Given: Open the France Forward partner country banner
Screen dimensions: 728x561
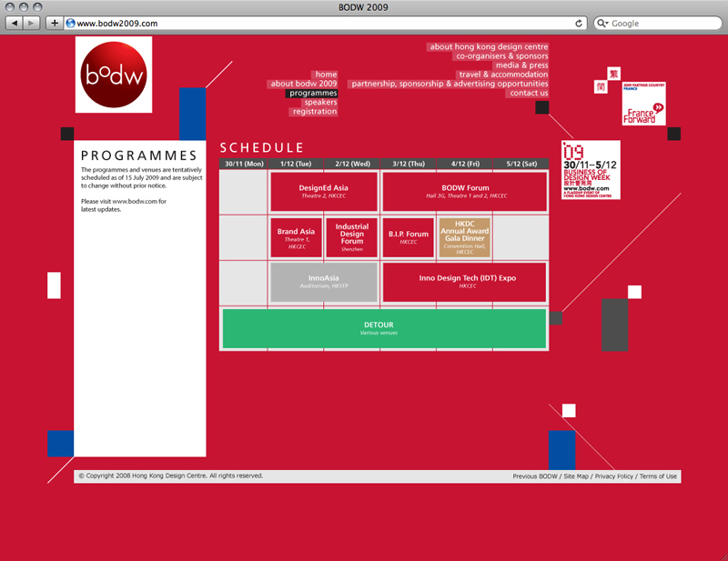Looking at the screenshot, I should pyautogui.click(x=644, y=104).
